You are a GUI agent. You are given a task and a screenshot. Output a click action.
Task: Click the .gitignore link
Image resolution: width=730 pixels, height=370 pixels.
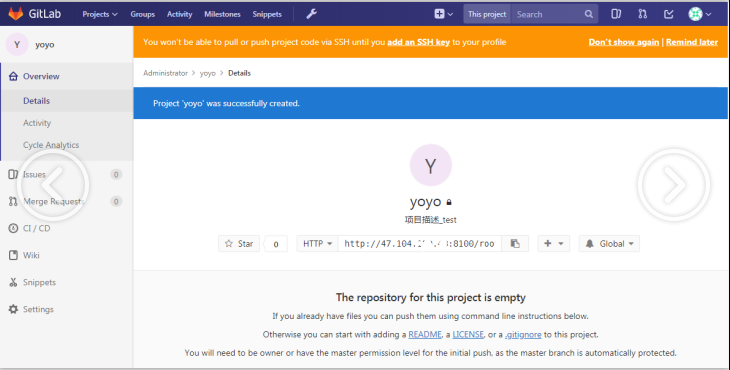click(523, 334)
